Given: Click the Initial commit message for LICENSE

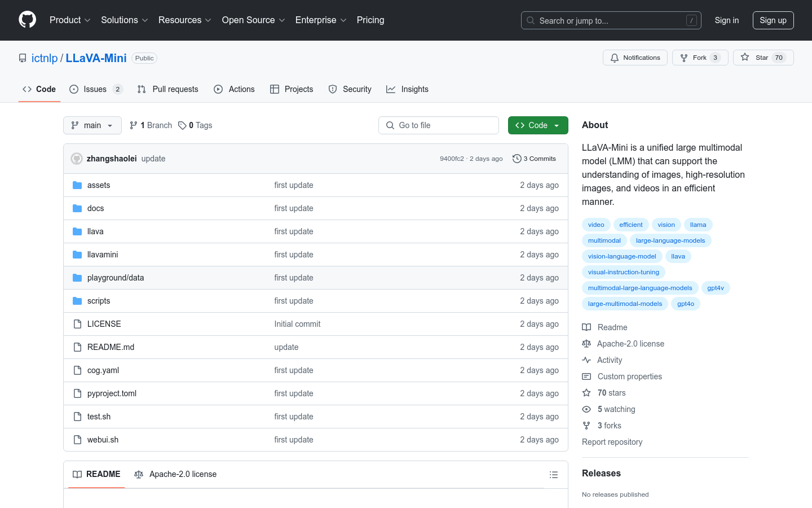Looking at the screenshot, I should 297,324.
